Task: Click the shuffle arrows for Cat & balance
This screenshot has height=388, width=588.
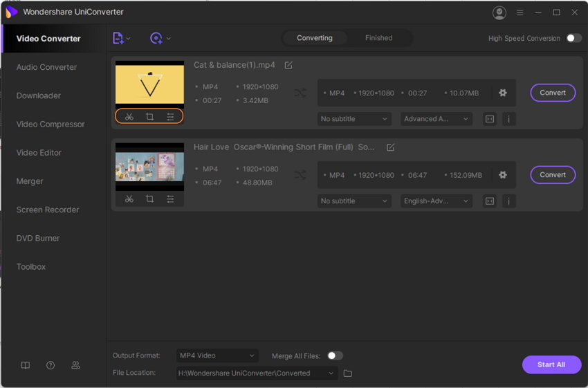Action: pos(300,93)
